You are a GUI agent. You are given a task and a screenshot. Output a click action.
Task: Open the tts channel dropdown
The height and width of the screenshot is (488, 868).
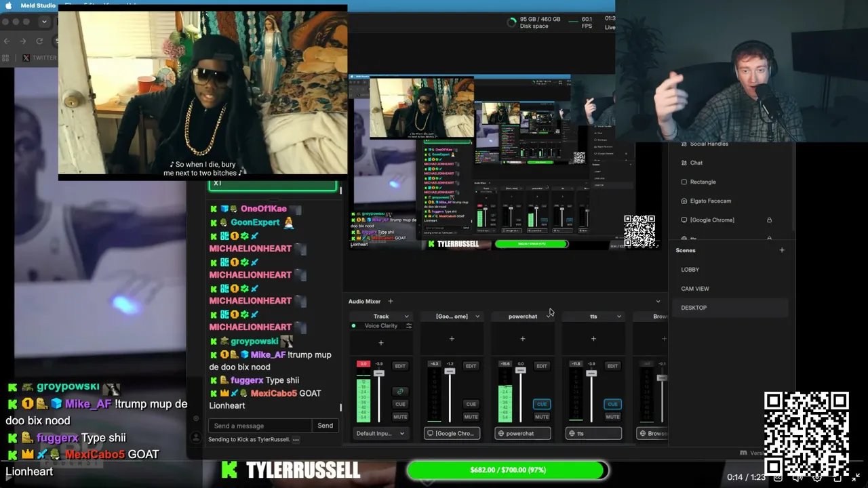pyautogui.click(x=619, y=317)
